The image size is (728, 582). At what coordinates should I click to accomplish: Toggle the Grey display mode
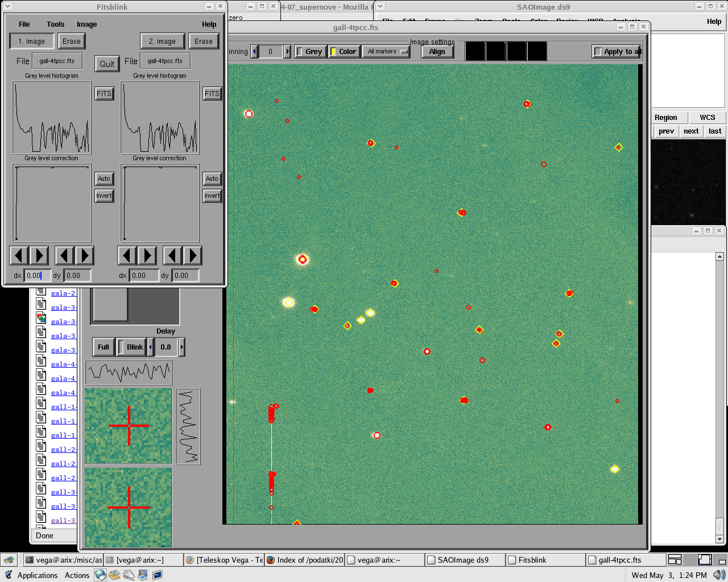click(x=310, y=51)
